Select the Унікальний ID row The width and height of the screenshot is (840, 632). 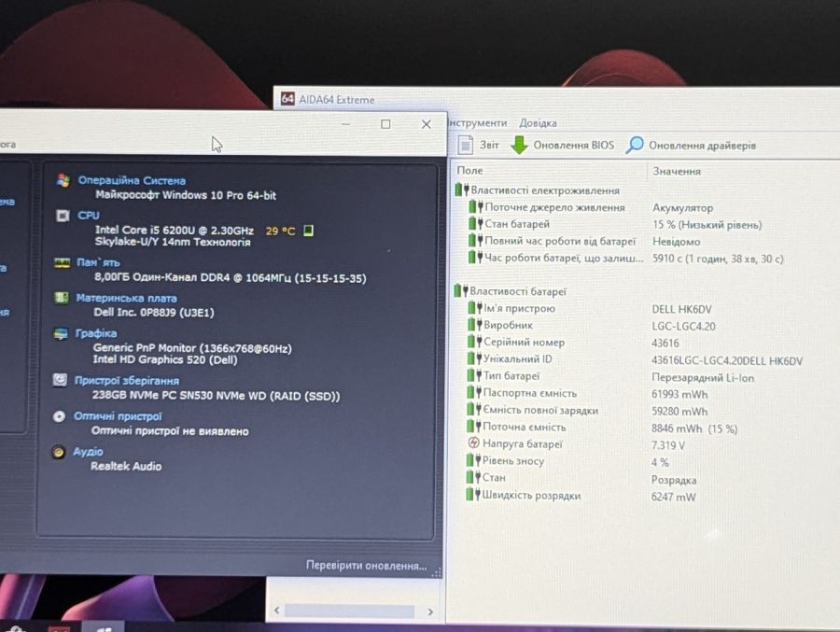(x=635, y=359)
